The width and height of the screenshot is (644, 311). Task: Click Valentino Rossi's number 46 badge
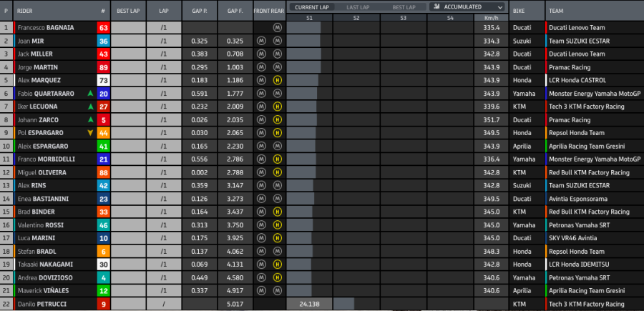103,224
